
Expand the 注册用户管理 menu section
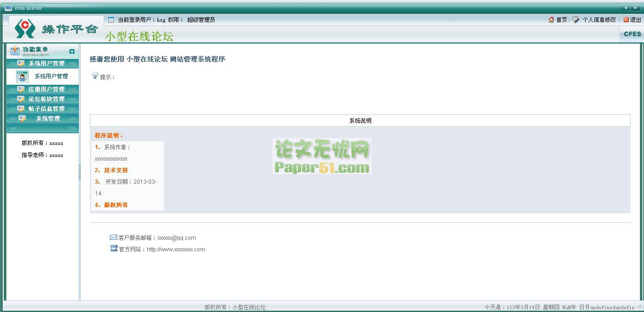43,89
